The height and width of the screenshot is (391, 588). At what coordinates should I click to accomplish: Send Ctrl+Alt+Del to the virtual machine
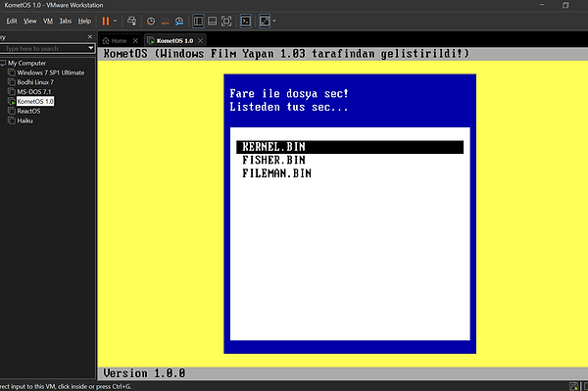pyautogui.click(x=131, y=21)
